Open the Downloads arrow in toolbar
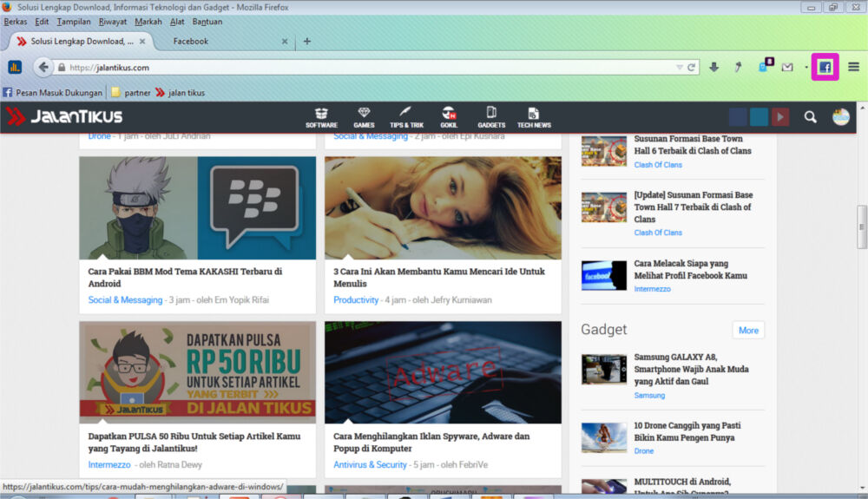 (713, 67)
